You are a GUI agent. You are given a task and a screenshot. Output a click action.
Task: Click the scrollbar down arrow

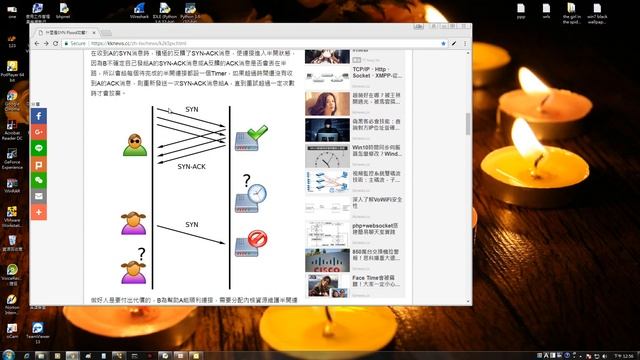tap(468, 302)
